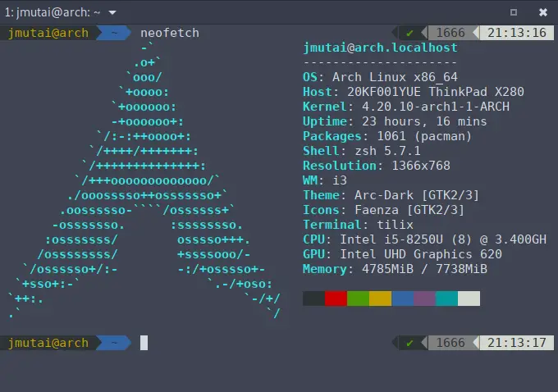
Task: Click the top prompt segment 'jmutai@arch'
Action: [48, 33]
